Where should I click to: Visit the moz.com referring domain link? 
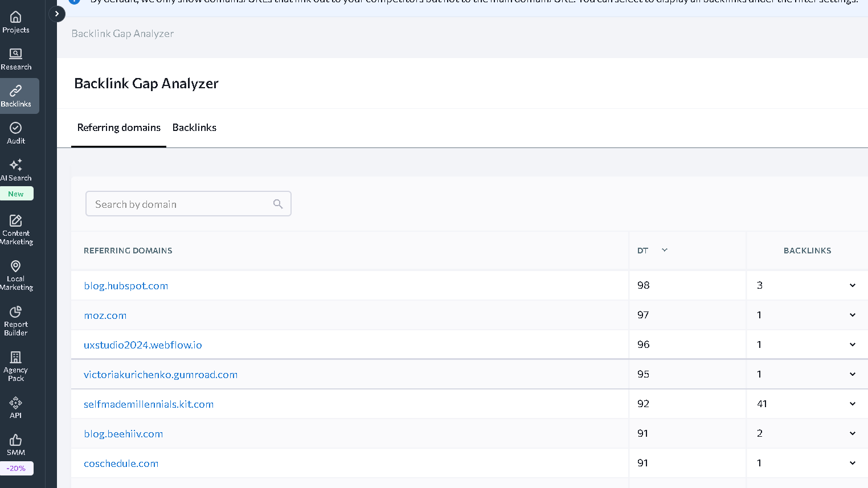click(x=105, y=315)
